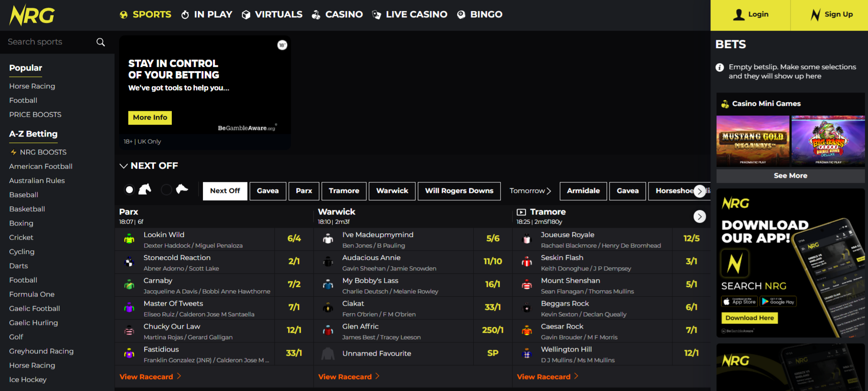Collapse the NEXT OFF section
This screenshot has height=391, width=868.
click(x=123, y=166)
